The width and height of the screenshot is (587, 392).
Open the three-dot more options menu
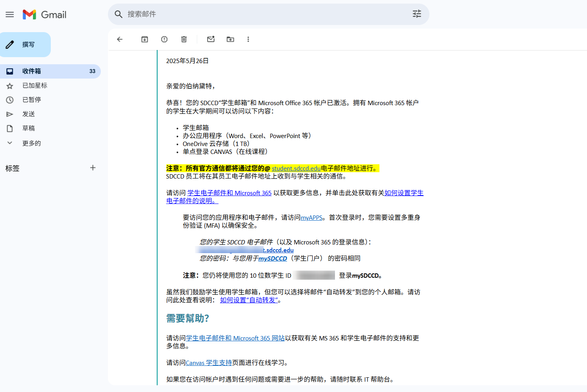[x=248, y=39]
